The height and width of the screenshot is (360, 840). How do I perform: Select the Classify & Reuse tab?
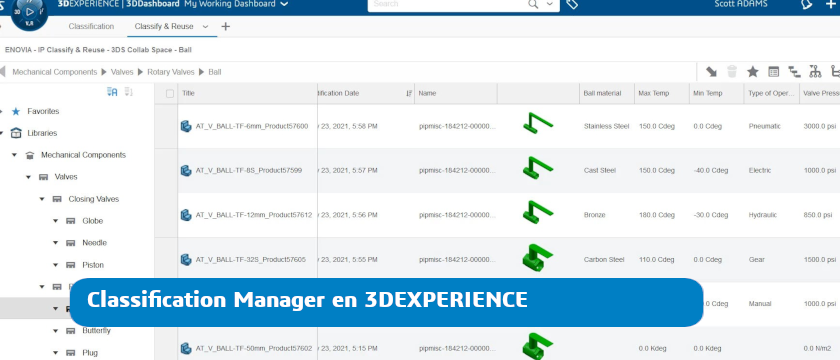point(164,26)
